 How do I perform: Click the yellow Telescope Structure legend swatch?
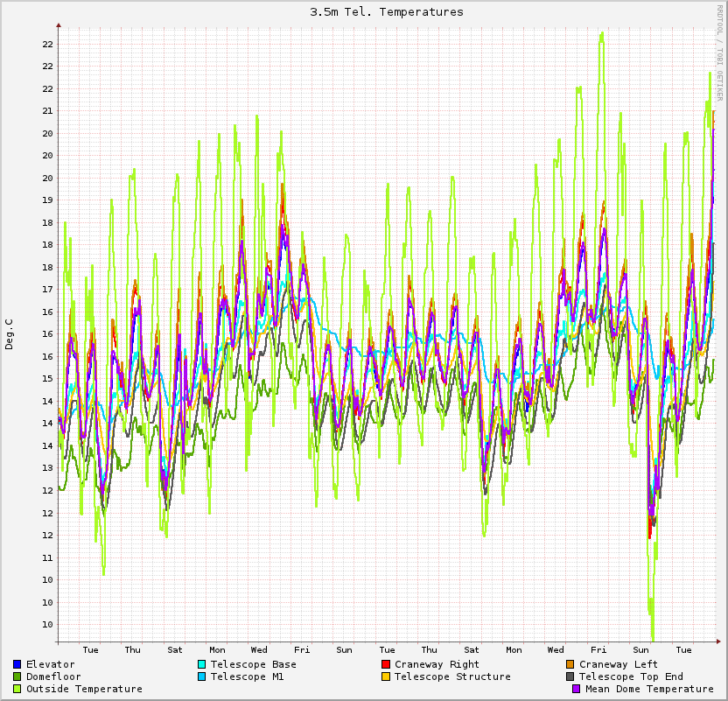(386, 676)
